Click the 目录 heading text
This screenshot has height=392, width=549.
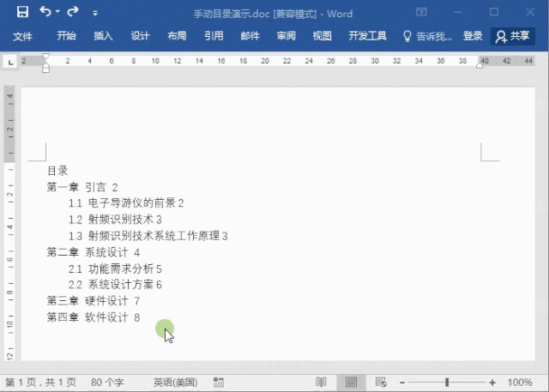pyautogui.click(x=57, y=171)
